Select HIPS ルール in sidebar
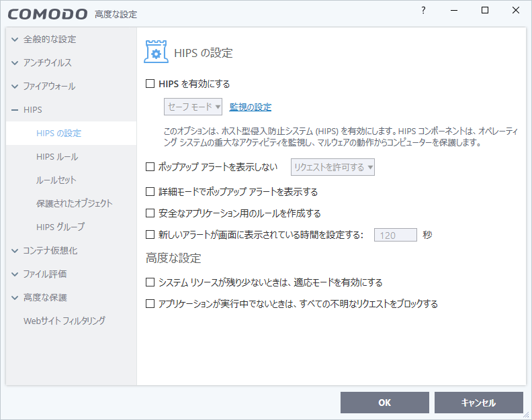The width and height of the screenshot is (532, 420). 57,157
